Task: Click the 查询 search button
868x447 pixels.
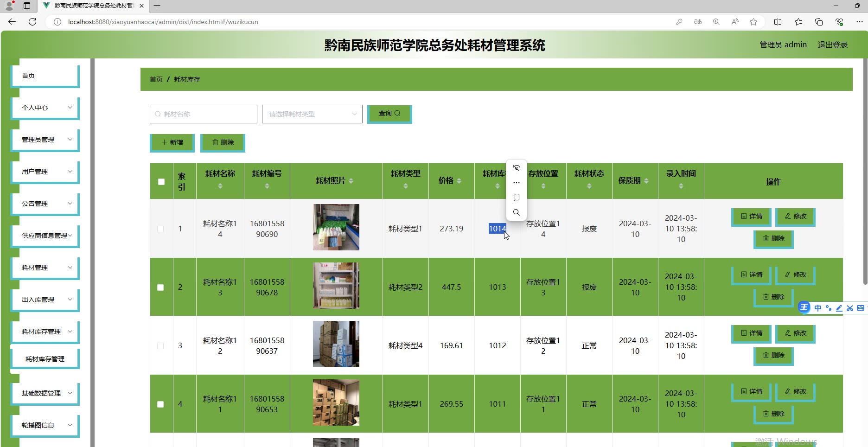Action: [389, 114]
